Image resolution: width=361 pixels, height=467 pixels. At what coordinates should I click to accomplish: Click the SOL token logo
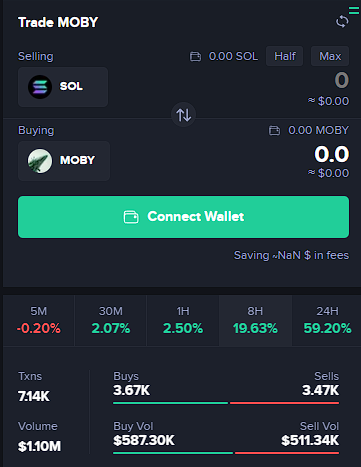point(40,87)
